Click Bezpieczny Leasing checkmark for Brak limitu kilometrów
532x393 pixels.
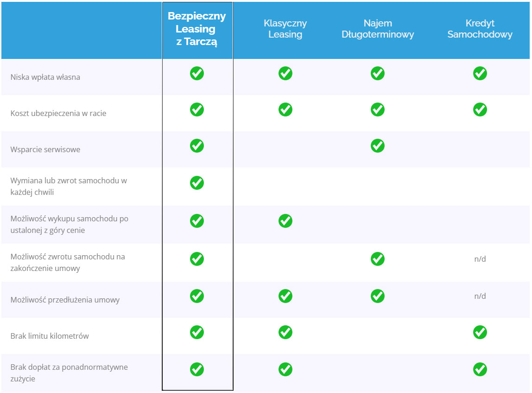[x=197, y=332]
